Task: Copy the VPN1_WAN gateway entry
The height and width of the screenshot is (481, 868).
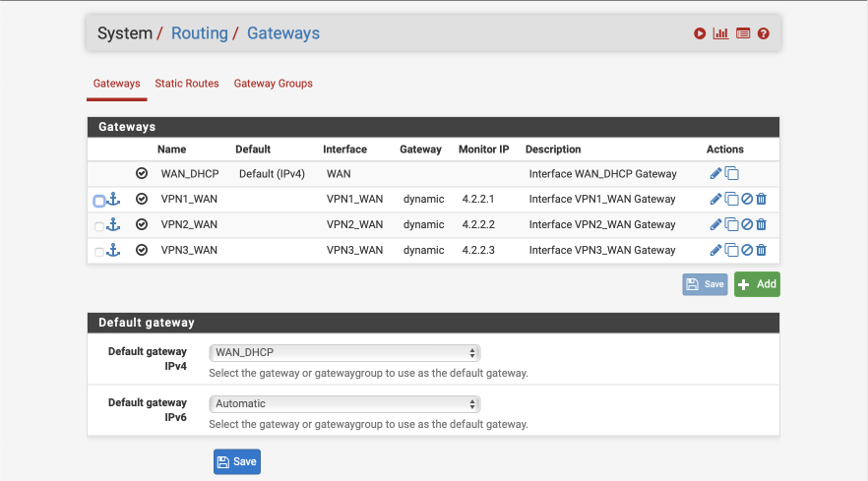Action: [732, 200]
